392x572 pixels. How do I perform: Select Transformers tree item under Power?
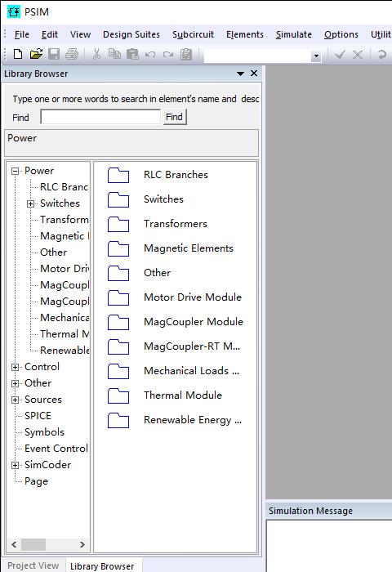pos(65,220)
